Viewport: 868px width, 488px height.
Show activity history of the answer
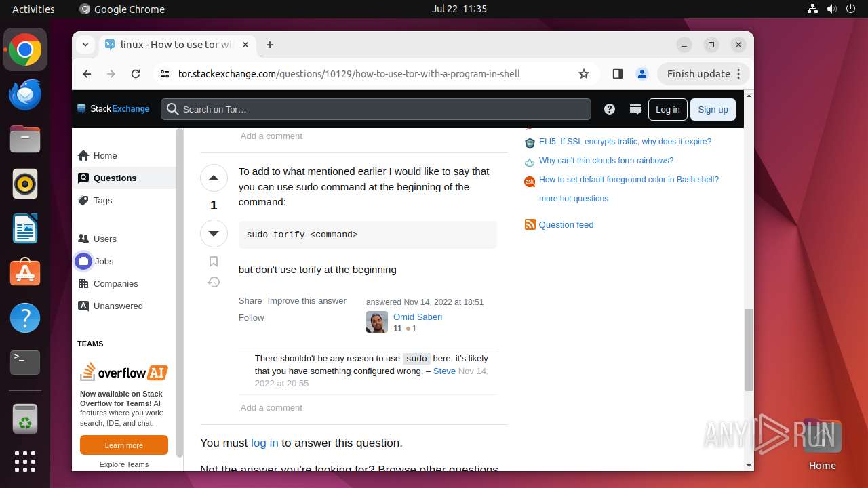point(214,282)
